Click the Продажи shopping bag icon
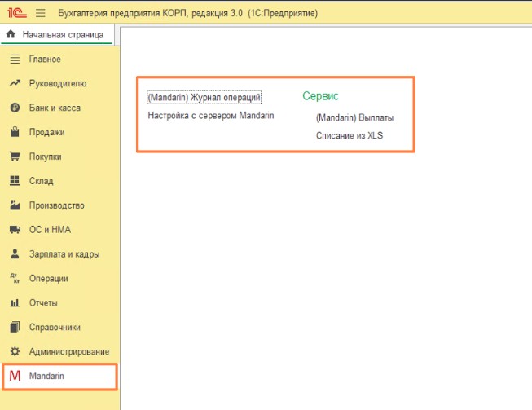 coord(15,132)
